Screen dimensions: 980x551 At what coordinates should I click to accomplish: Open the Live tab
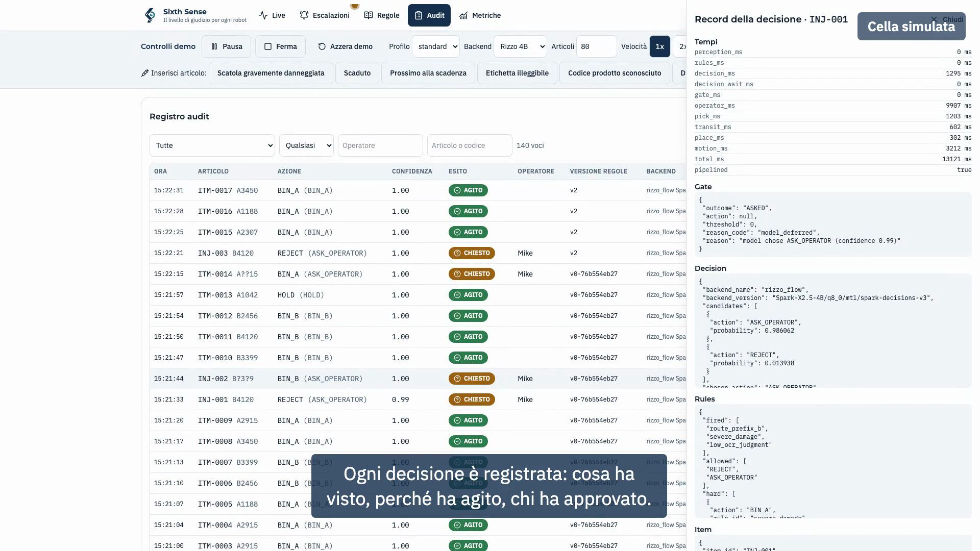click(x=272, y=15)
